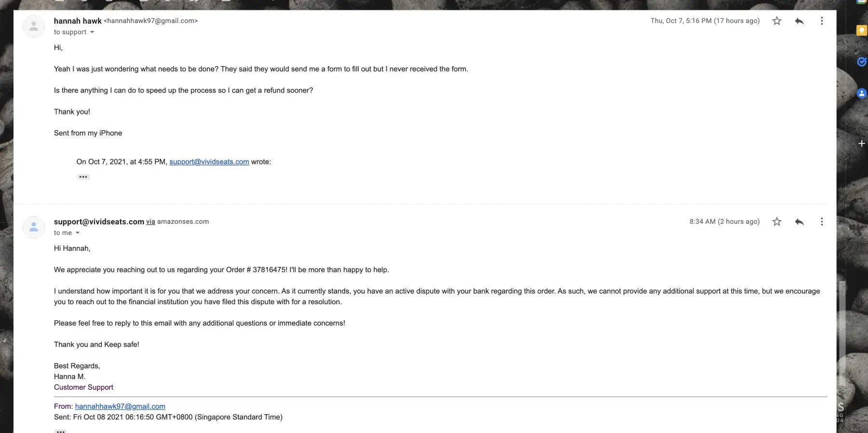This screenshot has height=433, width=868.
Task: Click the support sender's profile avatar
Action: tap(34, 227)
